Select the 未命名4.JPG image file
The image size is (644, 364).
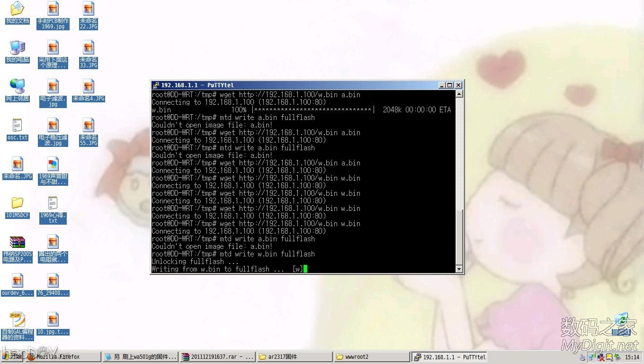point(88,86)
